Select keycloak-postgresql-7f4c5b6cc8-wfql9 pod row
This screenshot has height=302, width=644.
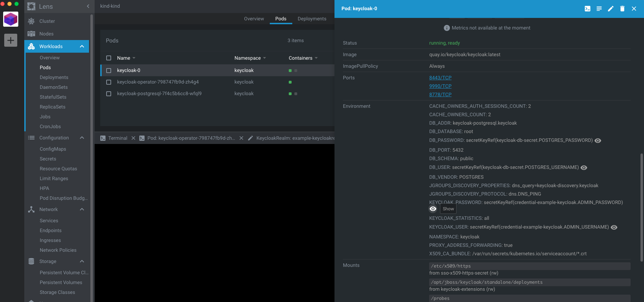pyautogui.click(x=217, y=94)
